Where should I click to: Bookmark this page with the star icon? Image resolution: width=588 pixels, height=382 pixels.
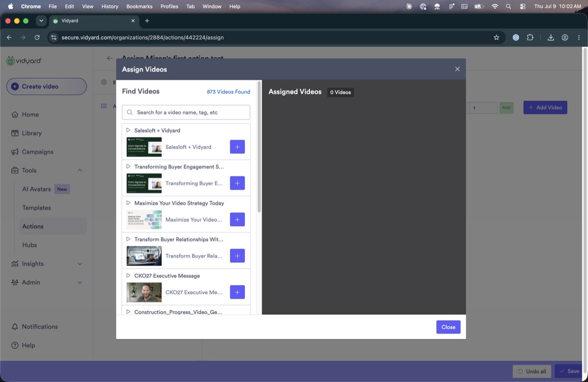[496, 37]
